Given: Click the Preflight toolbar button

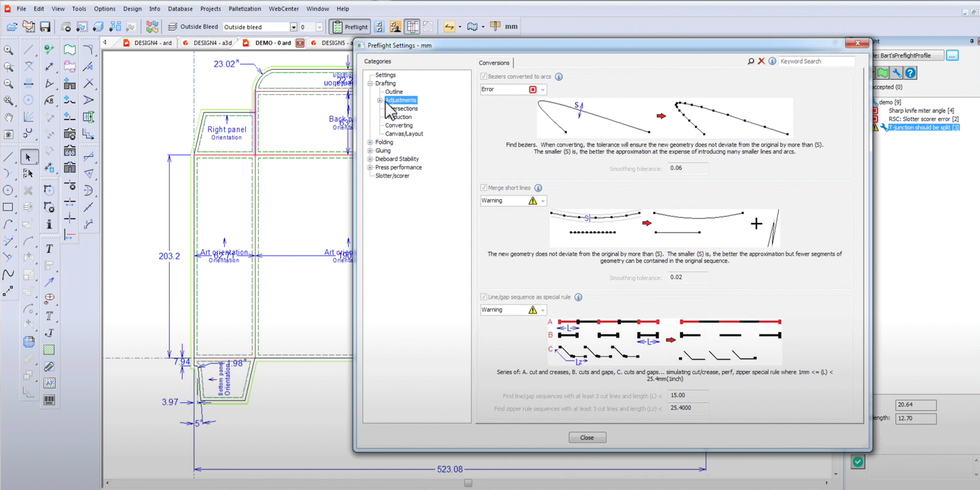Looking at the screenshot, I should pyautogui.click(x=350, y=27).
